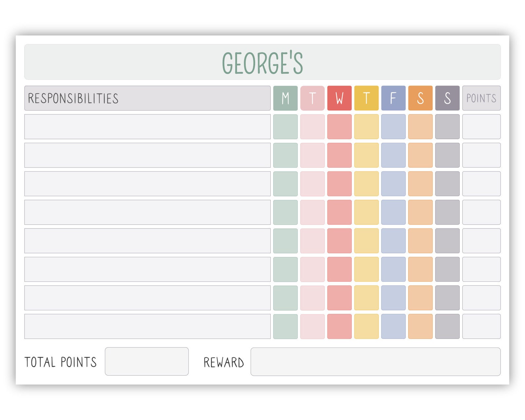This screenshot has width=525, height=420.
Task: Check last row gray Sunday box
Action: pos(447,326)
